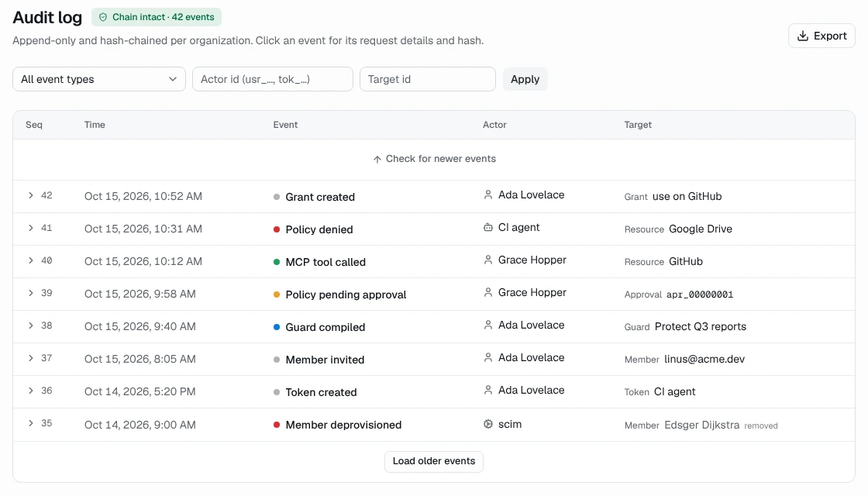
Task: Expand event row 41 chevron
Action: pyautogui.click(x=30, y=228)
